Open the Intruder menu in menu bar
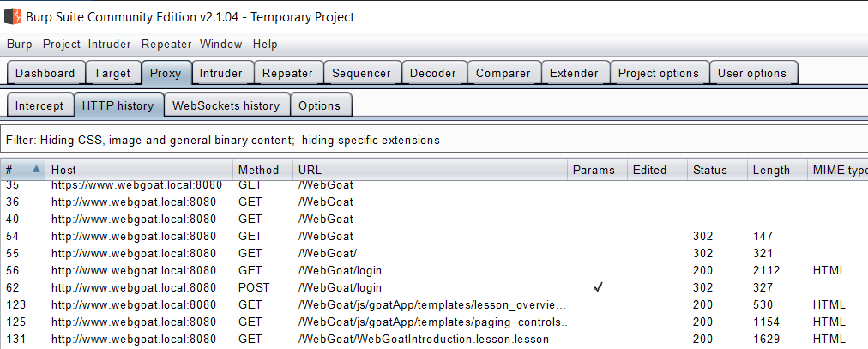868x349 pixels. 110,45
